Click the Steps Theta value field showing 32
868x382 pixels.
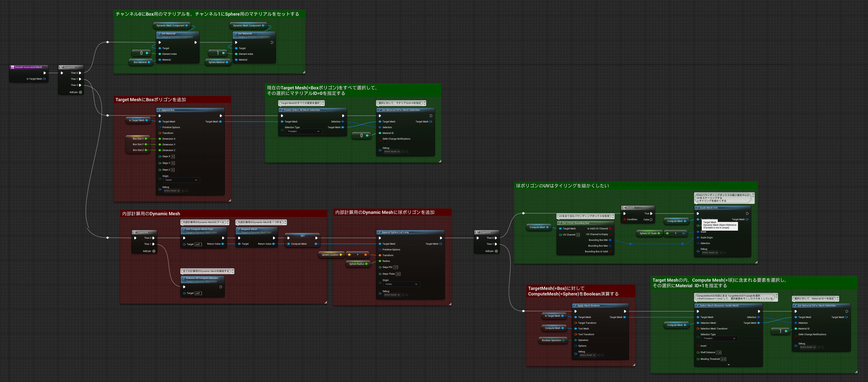398,274
